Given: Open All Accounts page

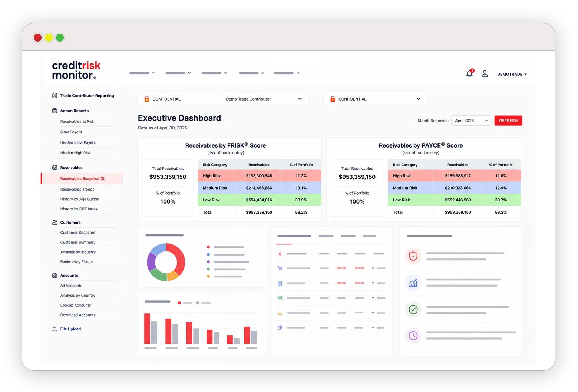Looking at the screenshot, I should [71, 286].
